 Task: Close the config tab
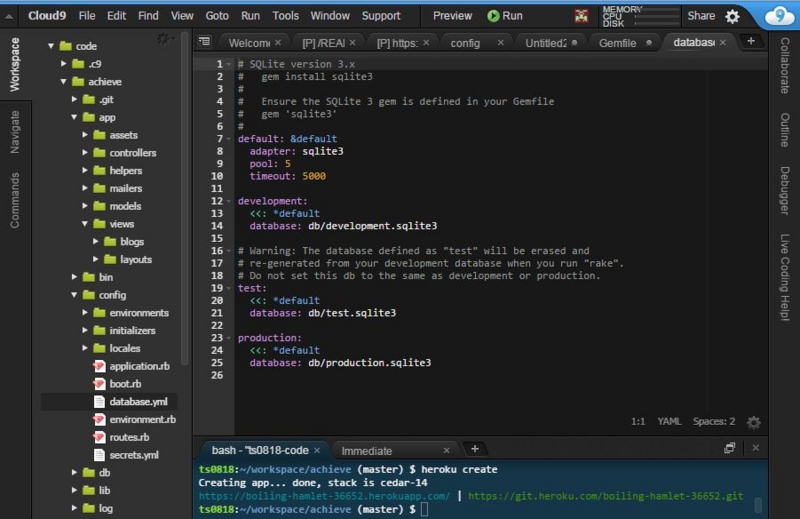(501, 43)
